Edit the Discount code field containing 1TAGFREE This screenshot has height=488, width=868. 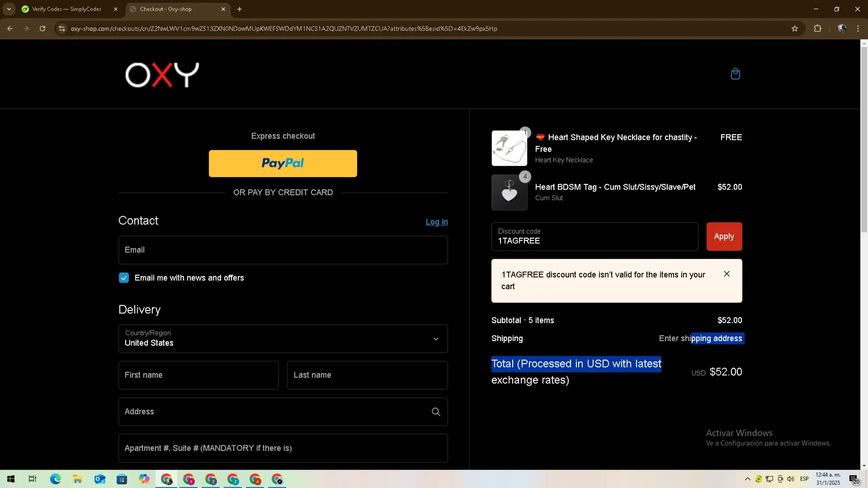pos(594,236)
